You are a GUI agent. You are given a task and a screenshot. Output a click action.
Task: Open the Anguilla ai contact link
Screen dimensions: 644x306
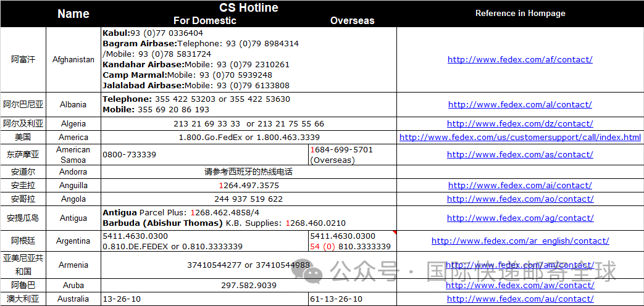(520, 186)
